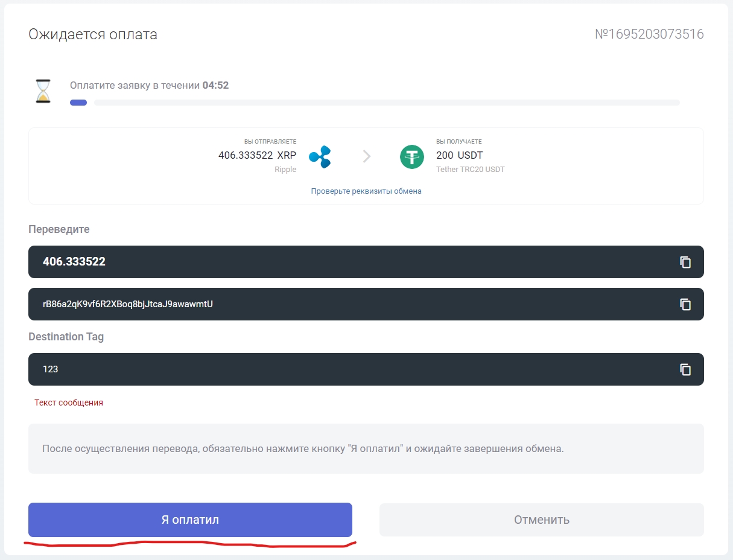The width and height of the screenshot is (733, 560).
Task: Click the notice about pressing "Я оплатил"
Action: pyautogui.click(x=303, y=449)
